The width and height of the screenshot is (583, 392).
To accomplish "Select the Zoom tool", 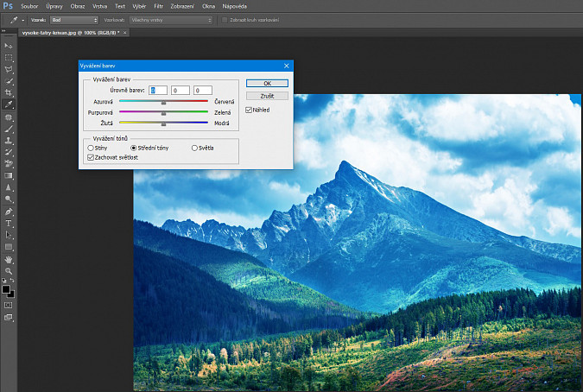I will click(x=8, y=271).
